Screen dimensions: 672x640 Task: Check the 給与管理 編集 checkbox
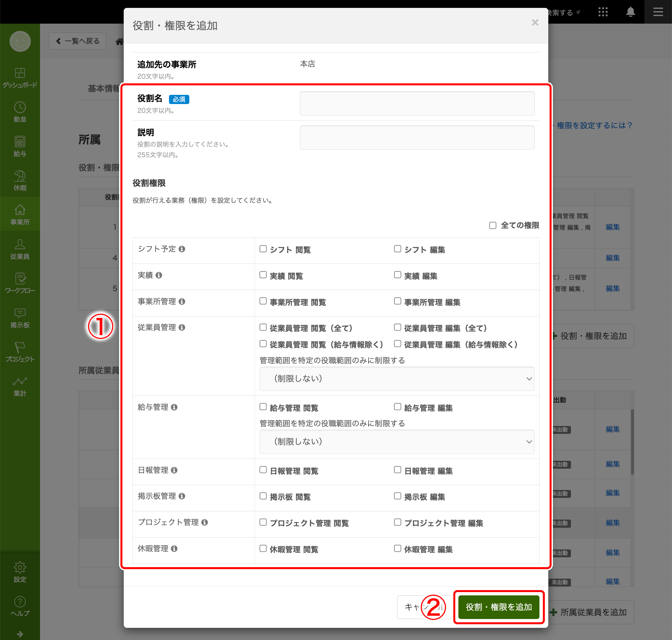coord(397,407)
